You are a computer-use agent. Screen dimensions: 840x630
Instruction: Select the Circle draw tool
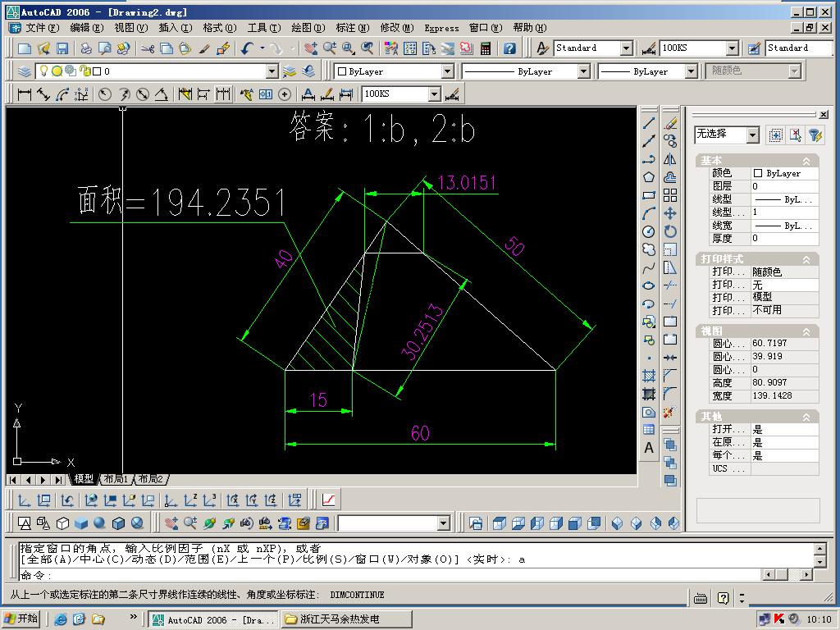click(649, 231)
